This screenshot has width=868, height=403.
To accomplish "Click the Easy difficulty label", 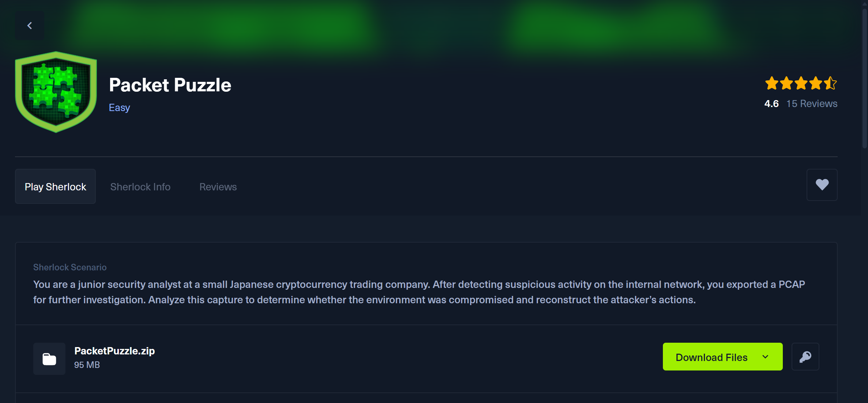I will 119,107.
